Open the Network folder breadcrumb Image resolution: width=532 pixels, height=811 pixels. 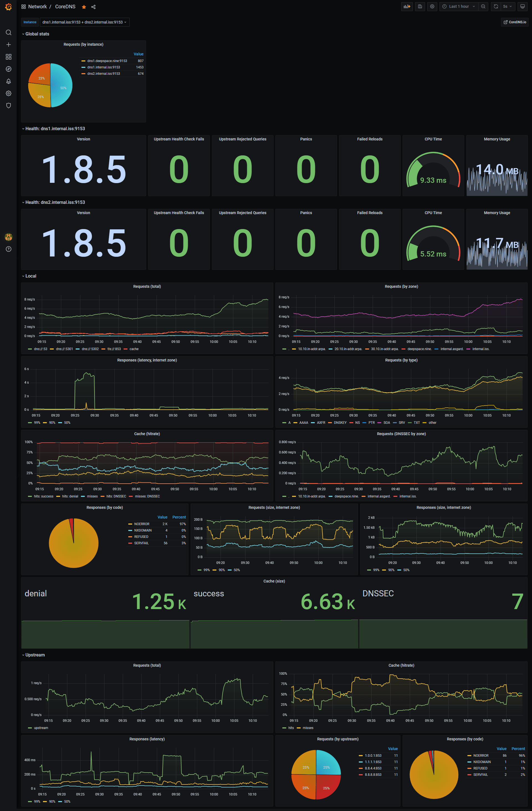click(x=37, y=6)
